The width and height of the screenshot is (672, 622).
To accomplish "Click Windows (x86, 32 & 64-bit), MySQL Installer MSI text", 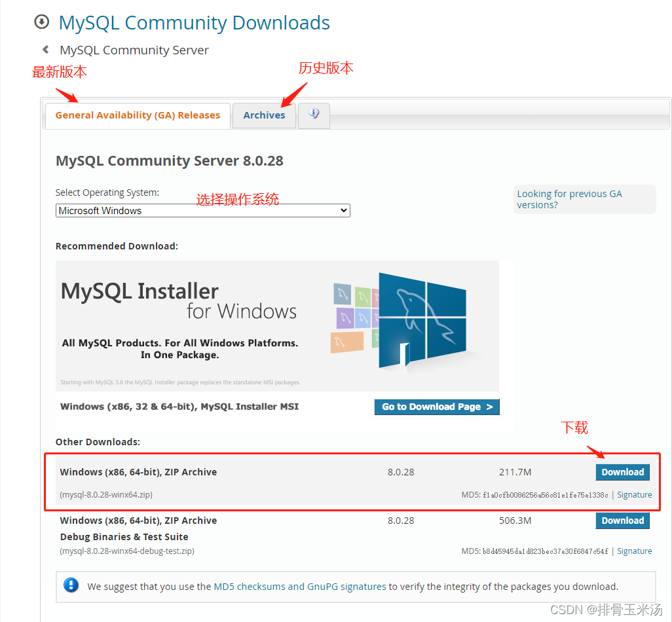I will [x=179, y=407].
